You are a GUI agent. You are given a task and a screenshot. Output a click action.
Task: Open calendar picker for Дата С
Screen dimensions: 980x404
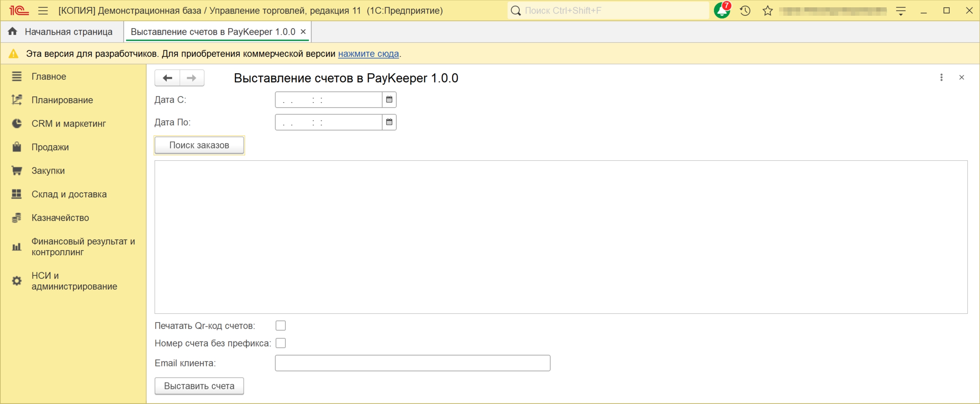point(389,100)
